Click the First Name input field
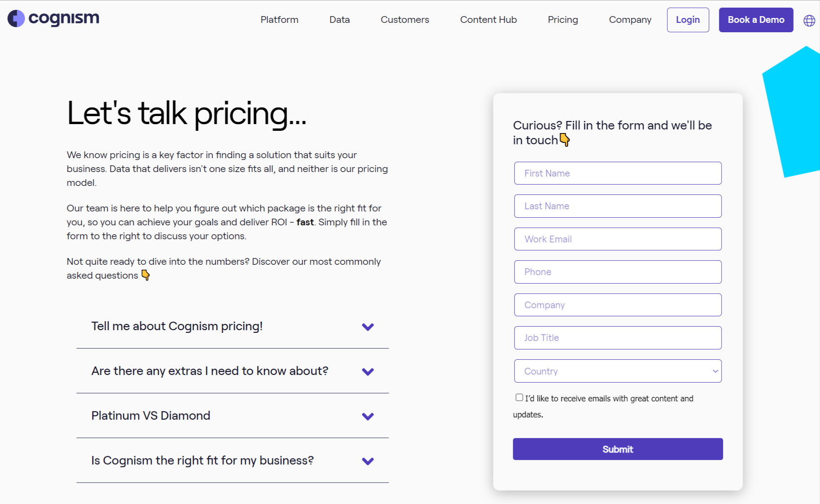 pyautogui.click(x=617, y=173)
